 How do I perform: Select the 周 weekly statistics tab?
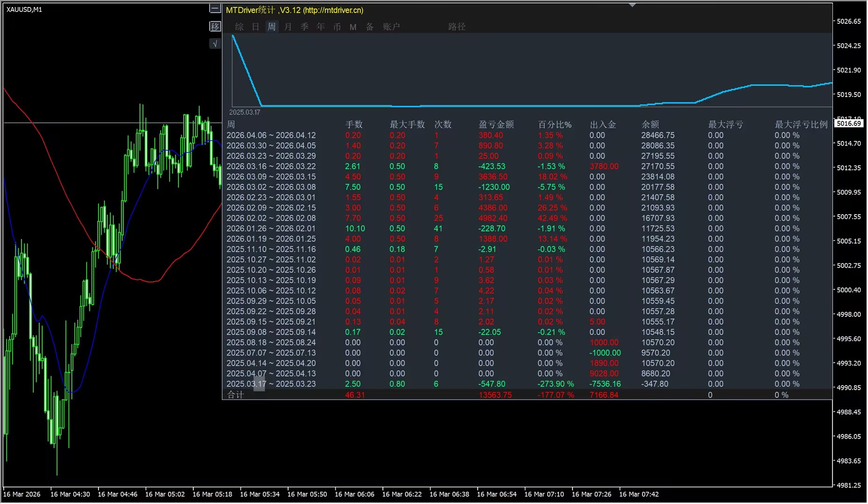272,27
